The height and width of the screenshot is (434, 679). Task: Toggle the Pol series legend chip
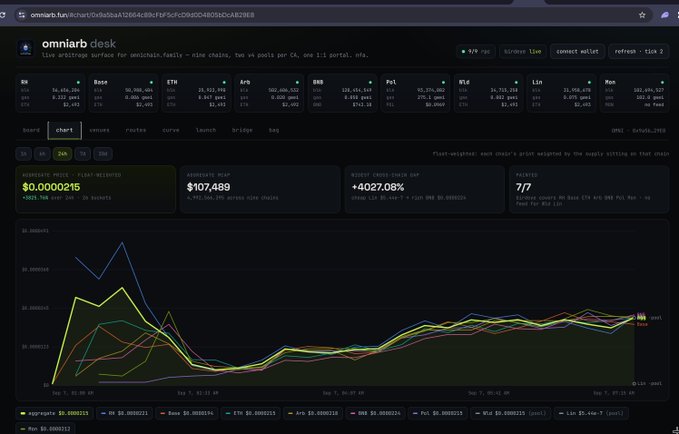(438, 414)
